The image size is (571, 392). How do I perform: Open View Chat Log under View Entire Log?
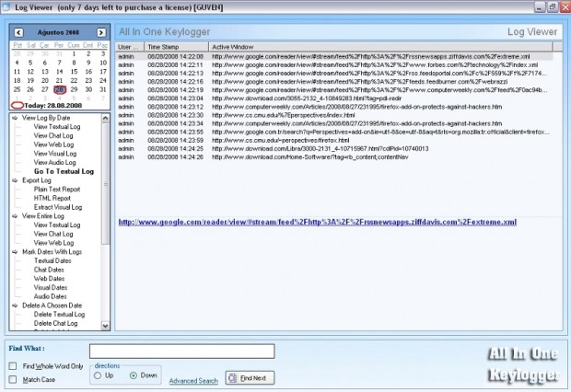[53, 234]
